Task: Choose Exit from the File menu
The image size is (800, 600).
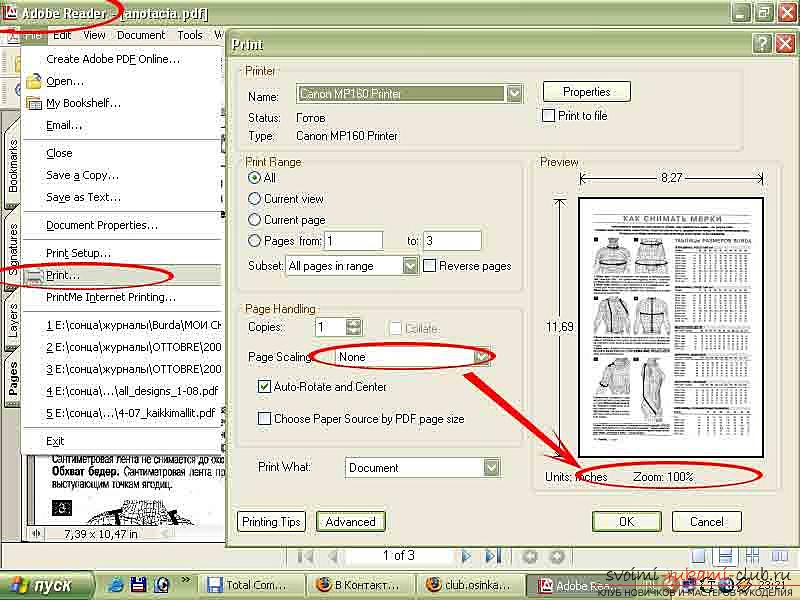Action: tap(123, 441)
